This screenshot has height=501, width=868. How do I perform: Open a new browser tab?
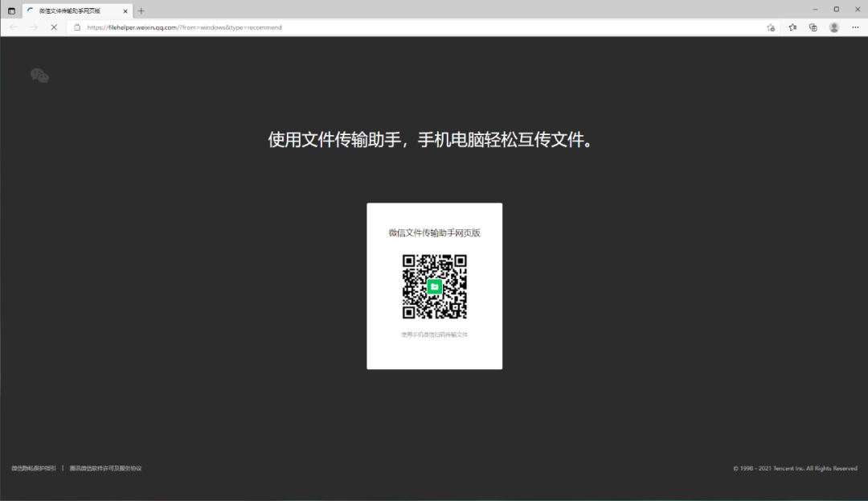141,10
